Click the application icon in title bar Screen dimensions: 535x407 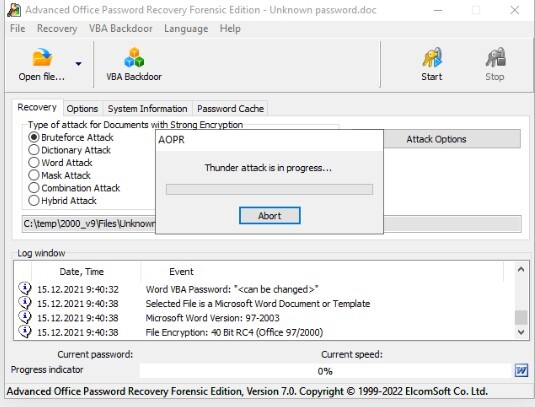14,10
